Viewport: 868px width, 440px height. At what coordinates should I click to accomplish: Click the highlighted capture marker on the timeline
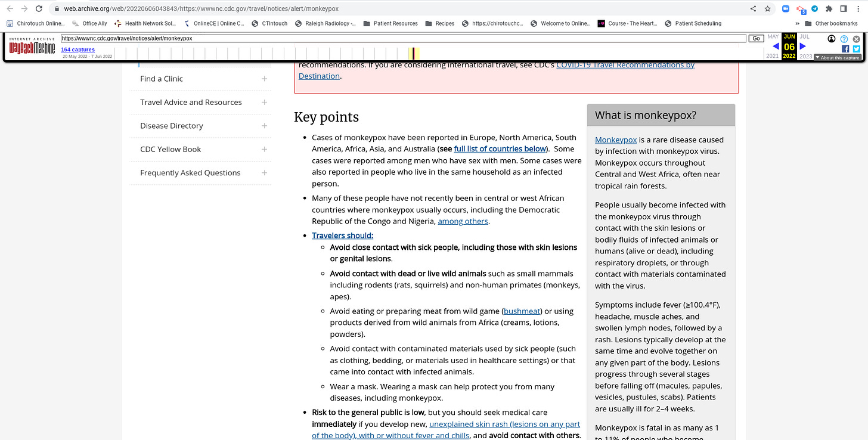(x=414, y=53)
